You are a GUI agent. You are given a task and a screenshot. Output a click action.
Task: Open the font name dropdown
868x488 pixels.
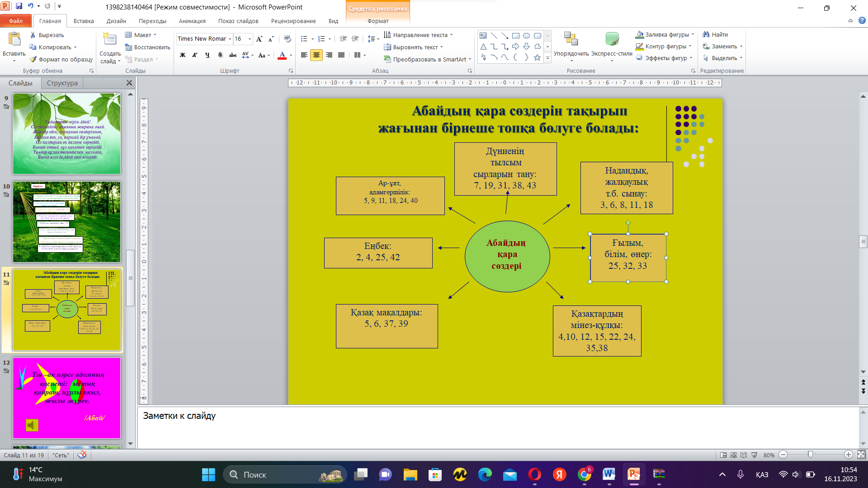pyautogui.click(x=230, y=39)
